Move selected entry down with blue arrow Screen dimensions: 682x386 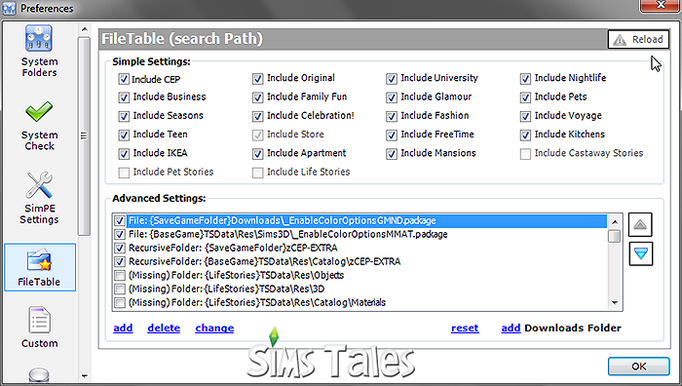coord(641,253)
